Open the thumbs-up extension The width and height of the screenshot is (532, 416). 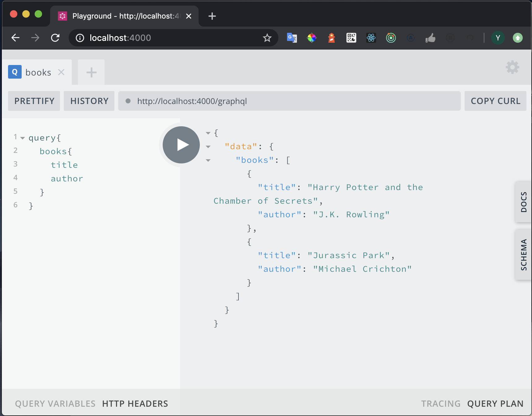[430, 38]
